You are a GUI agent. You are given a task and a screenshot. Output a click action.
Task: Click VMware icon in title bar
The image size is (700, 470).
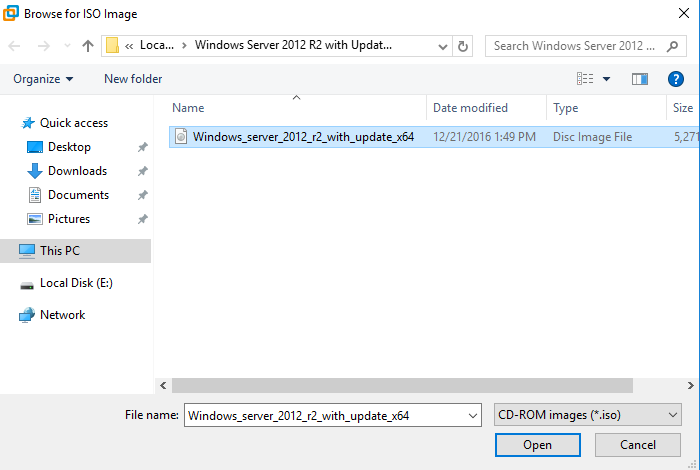pos(11,13)
